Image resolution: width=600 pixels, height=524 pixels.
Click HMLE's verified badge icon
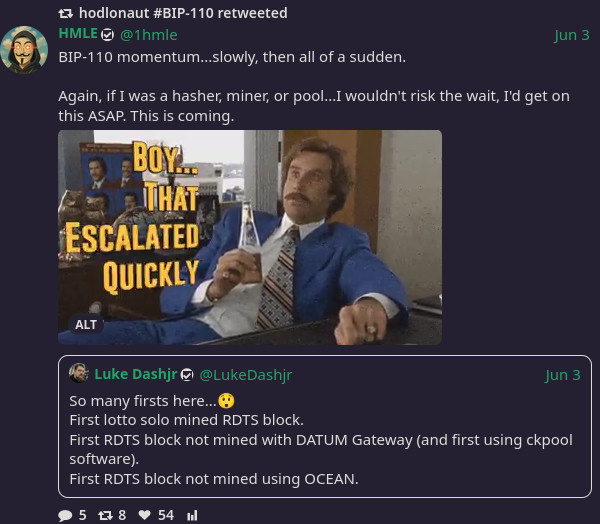108,35
